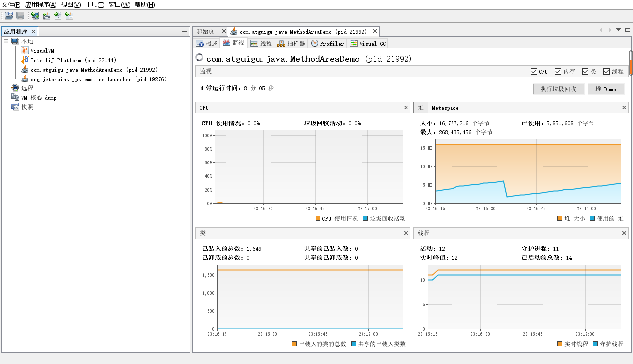Image resolution: width=633 pixels, height=364 pixels.
Task: Uncheck the 线程 checkbox
Action: pyautogui.click(x=607, y=72)
